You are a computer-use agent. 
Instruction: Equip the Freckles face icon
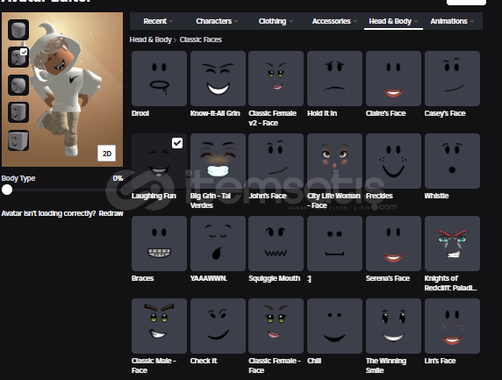(x=393, y=161)
